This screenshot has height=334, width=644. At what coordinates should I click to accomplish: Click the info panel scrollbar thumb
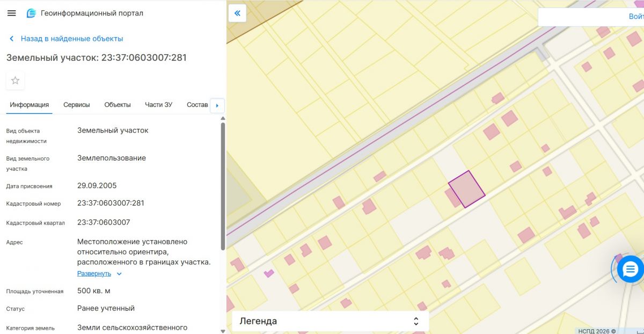[x=223, y=185]
